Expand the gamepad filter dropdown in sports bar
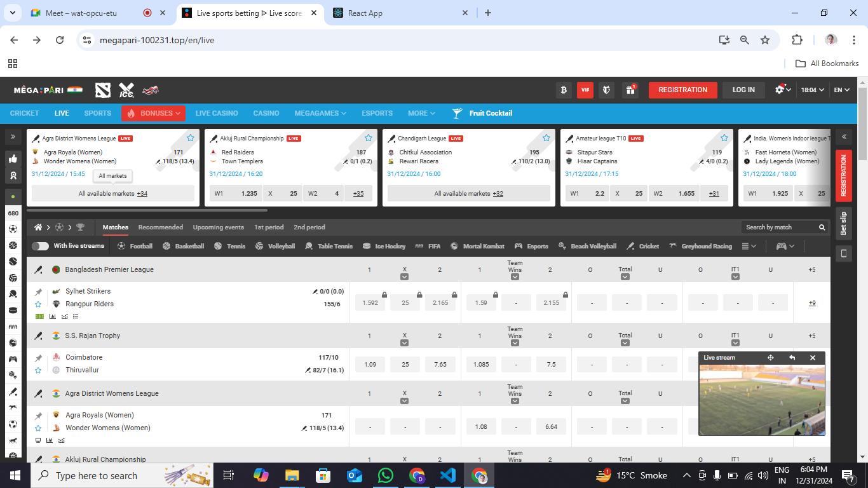Image resolution: width=868 pixels, height=488 pixels. tap(785, 246)
